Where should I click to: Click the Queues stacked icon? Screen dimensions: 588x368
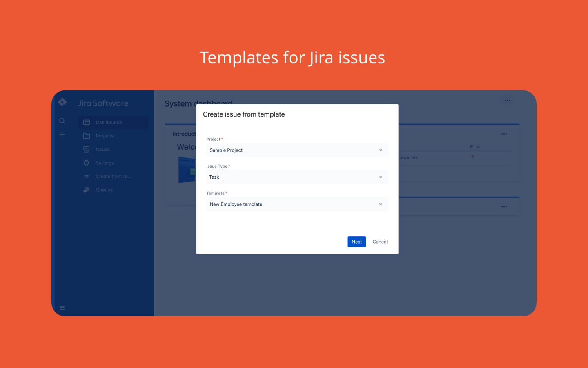(87, 190)
